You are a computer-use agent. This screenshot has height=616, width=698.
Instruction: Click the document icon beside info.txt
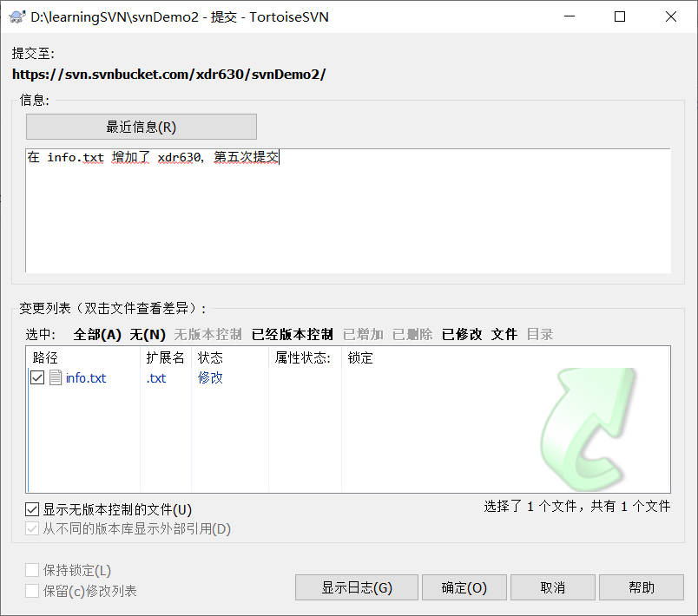pyautogui.click(x=54, y=377)
